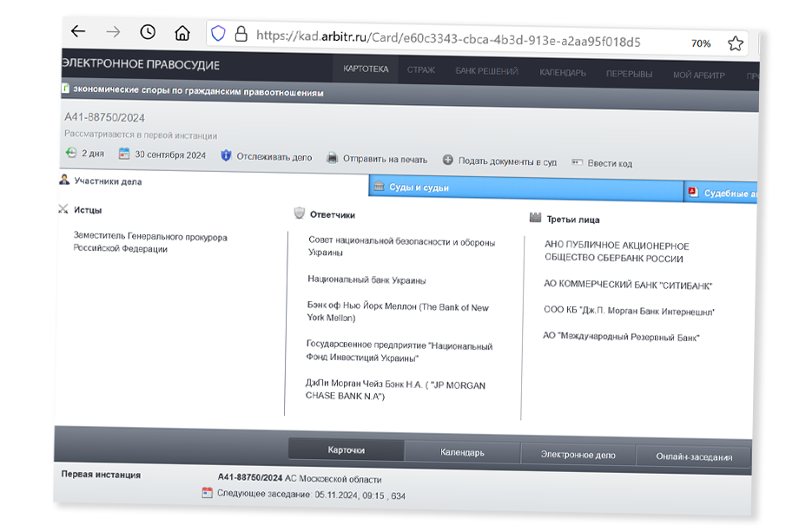This screenshot has width=799, height=532.
Task: Click the plus icon for filing documents
Action: click(x=447, y=160)
